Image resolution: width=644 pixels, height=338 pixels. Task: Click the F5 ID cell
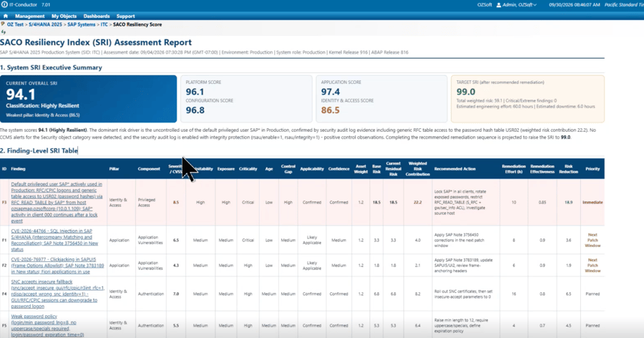[4, 326]
